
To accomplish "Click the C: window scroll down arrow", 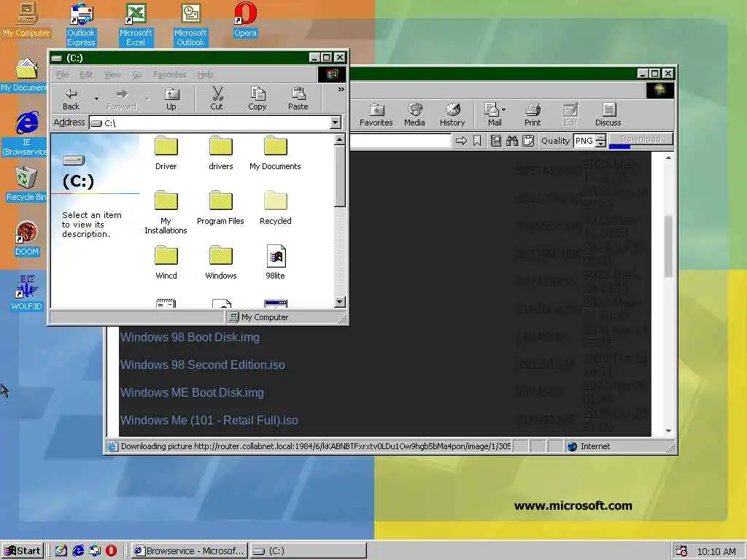I will coord(340,301).
